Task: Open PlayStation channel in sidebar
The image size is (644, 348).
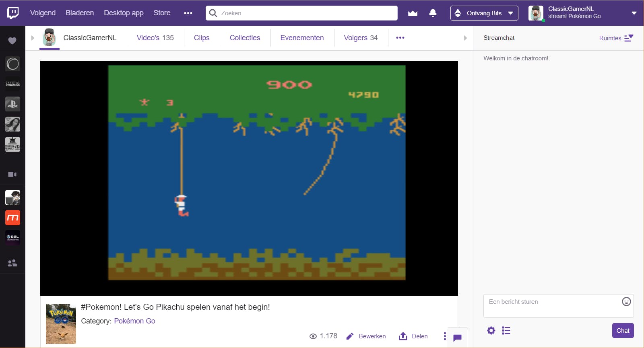Action: point(12,104)
